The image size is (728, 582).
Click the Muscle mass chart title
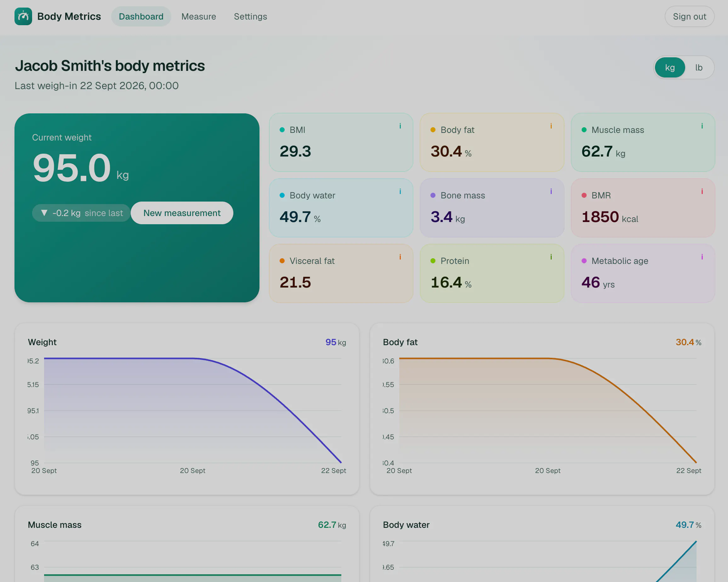coord(55,525)
